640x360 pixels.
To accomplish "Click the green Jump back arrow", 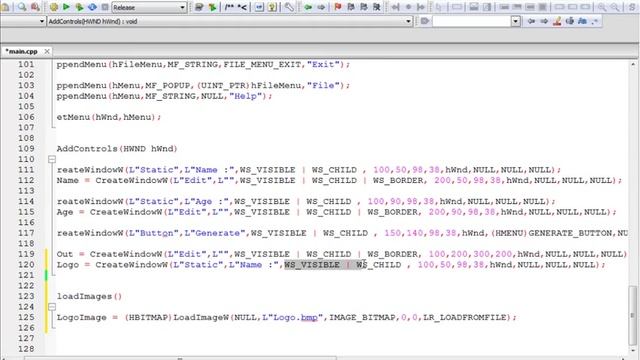I will [x=308, y=7].
